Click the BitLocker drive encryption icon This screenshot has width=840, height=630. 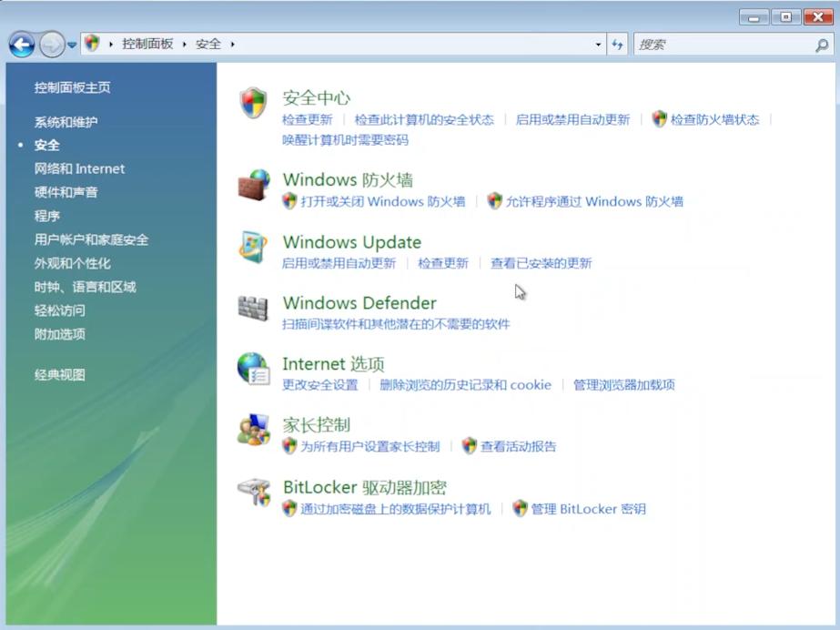[254, 492]
